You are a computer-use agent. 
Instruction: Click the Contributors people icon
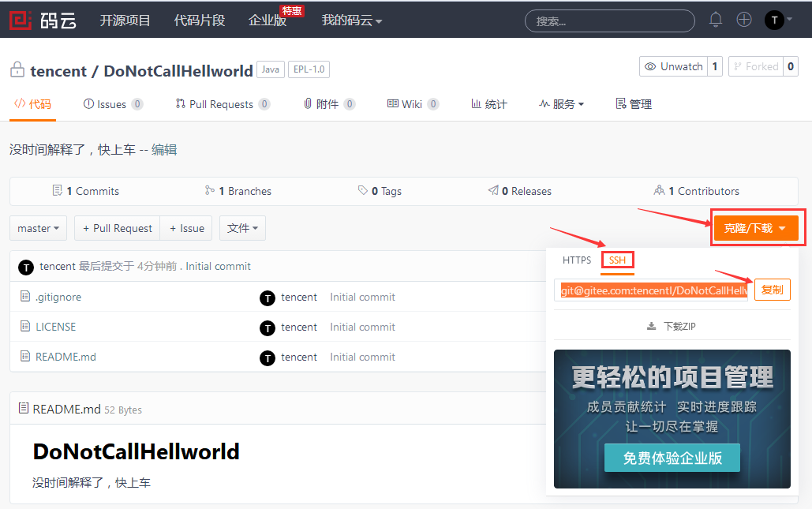pos(659,190)
